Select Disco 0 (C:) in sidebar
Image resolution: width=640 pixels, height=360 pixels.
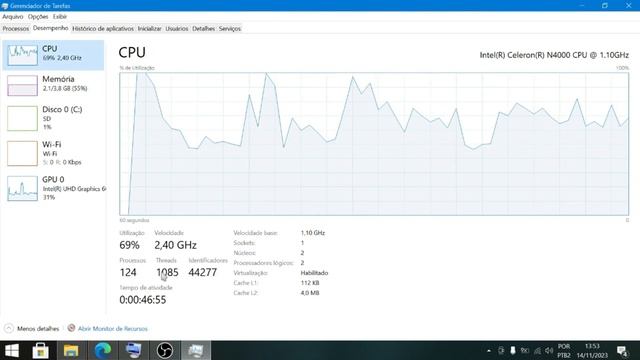tap(53, 118)
